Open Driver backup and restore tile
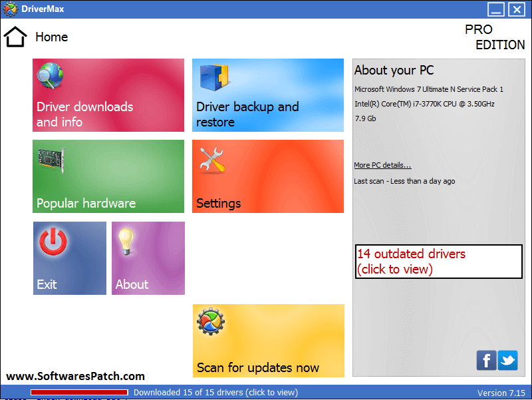 pyautogui.click(x=268, y=95)
